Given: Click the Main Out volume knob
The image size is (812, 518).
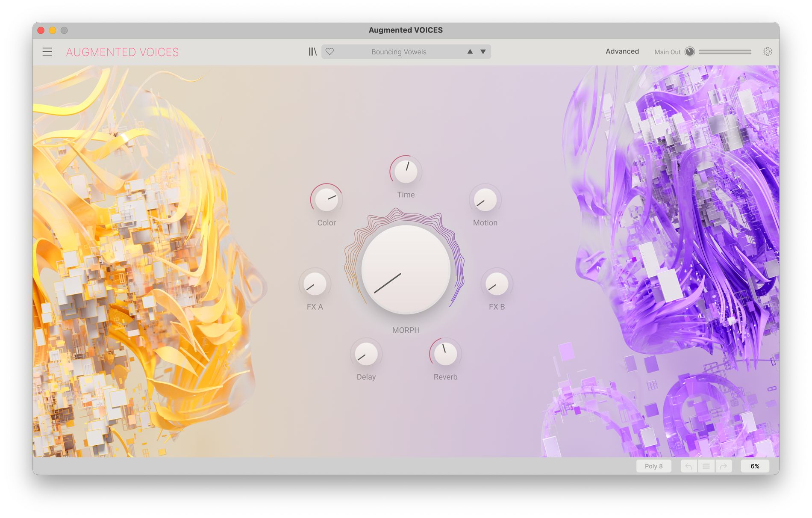Looking at the screenshot, I should [x=689, y=52].
